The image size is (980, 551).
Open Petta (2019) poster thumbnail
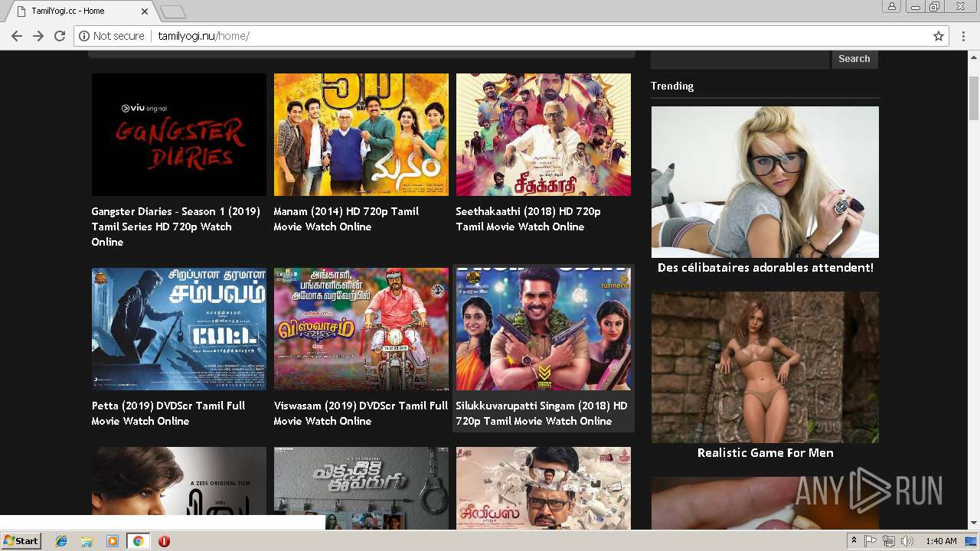pos(179,329)
